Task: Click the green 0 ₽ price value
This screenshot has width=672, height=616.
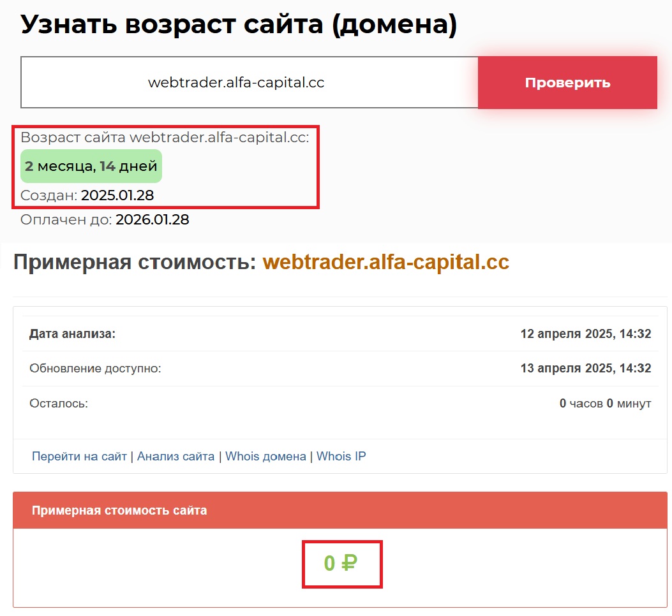Action: click(x=341, y=564)
